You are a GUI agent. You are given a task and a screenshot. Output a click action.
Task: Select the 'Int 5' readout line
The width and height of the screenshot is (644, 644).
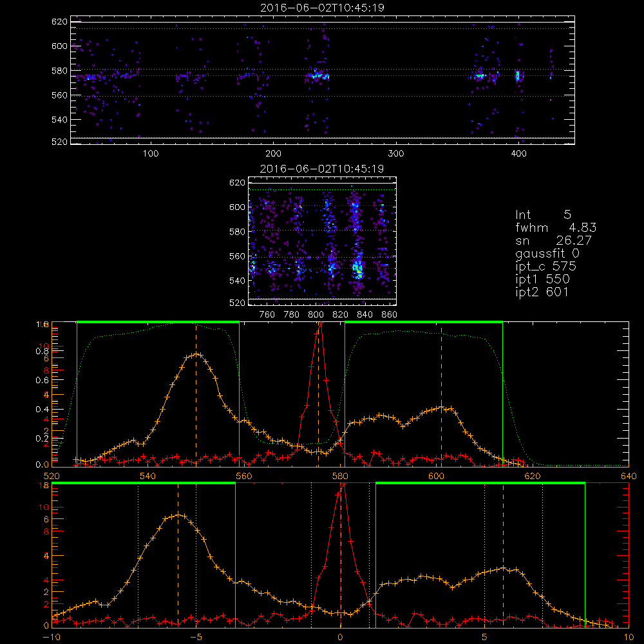coord(543,214)
